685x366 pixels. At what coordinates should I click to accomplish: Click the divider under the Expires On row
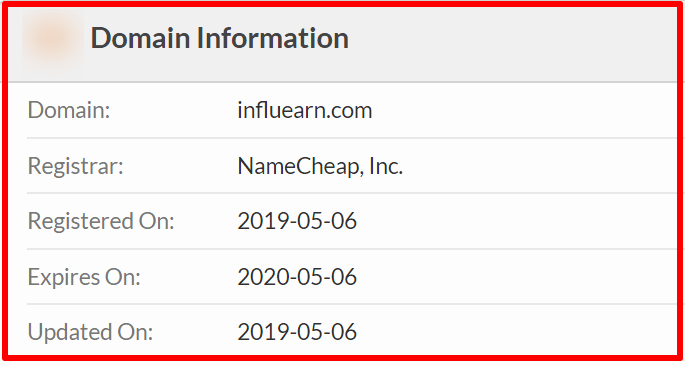click(x=352, y=304)
